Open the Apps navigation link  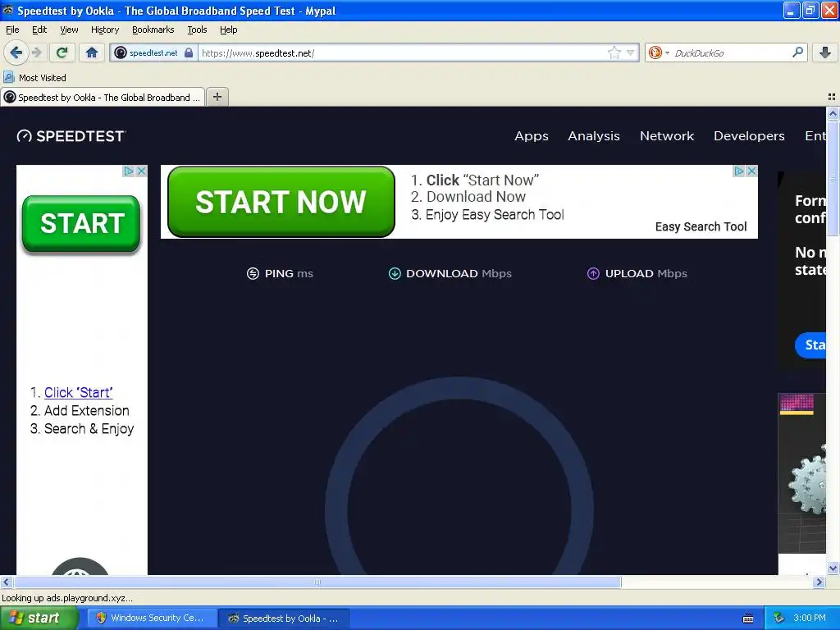(x=532, y=136)
